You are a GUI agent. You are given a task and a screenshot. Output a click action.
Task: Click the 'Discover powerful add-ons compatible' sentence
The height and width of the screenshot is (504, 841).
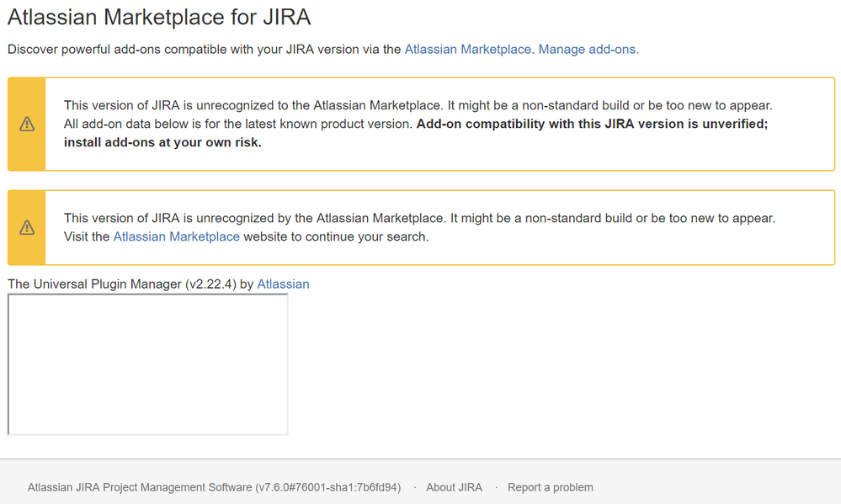(x=205, y=50)
